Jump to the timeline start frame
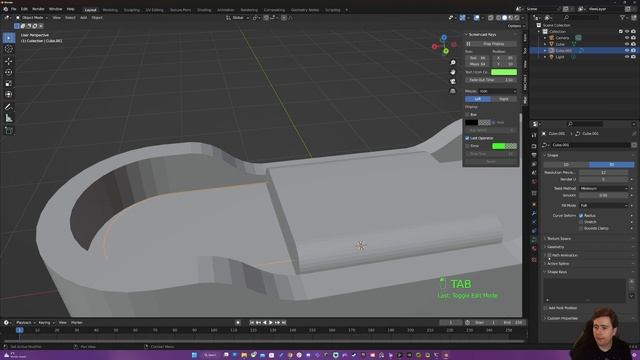The width and height of the screenshot is (640, 360). click(252, 322)
